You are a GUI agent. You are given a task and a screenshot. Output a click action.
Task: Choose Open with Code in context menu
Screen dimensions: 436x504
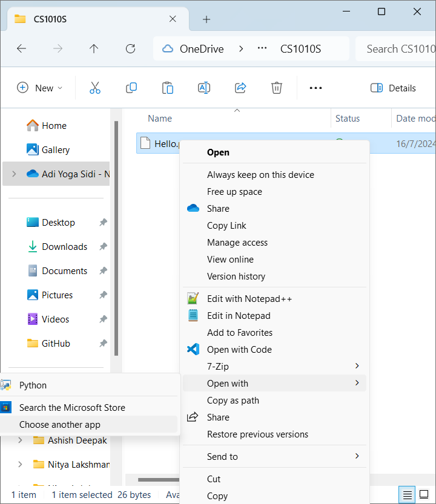tap(239, 350)
